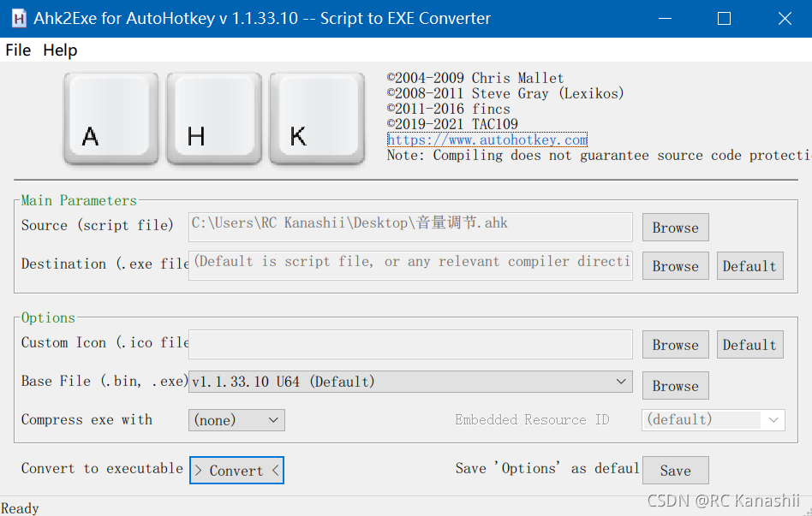Click the '©2011-2016 fincs' credit line
The image size is (812, 516).
[x=449, y=109]
